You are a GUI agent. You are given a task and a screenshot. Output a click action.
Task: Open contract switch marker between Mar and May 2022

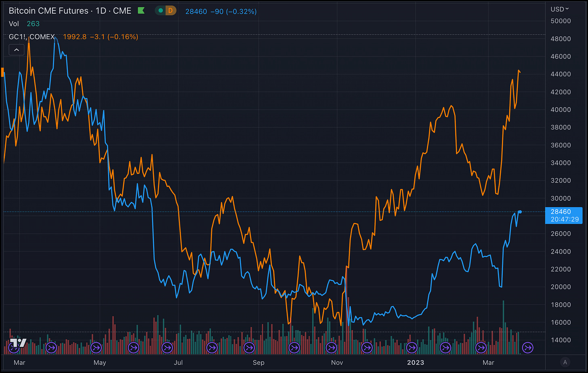51,347
